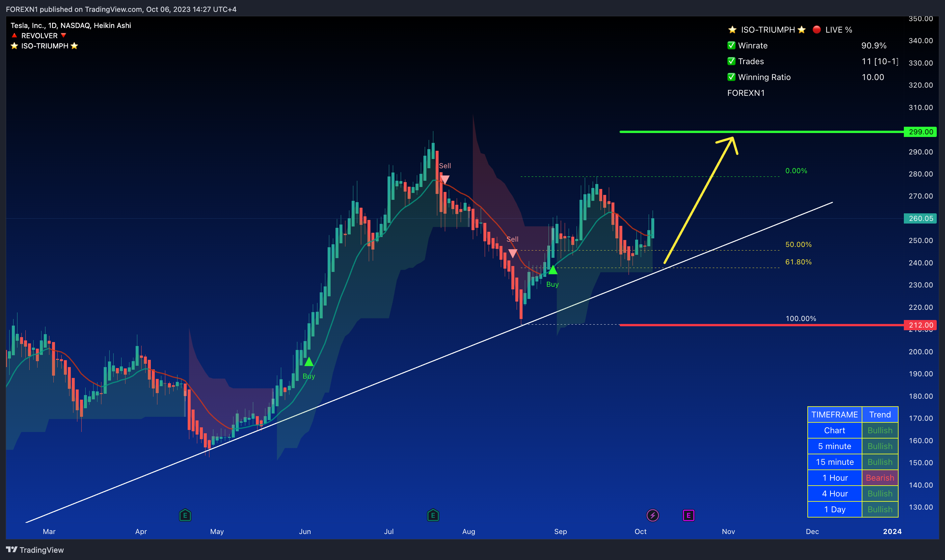
Task: Click the green Trades checkmark
Action: click(x=731, y=61)
